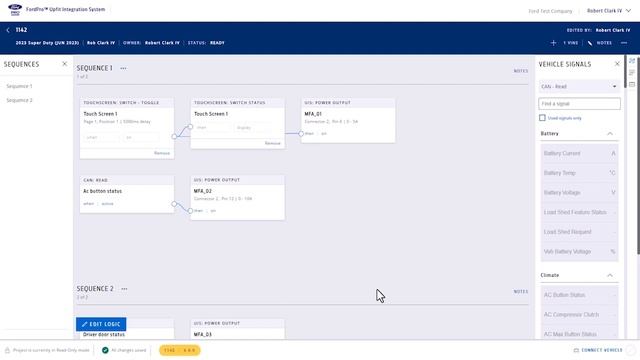Select Sequence 2 in the Sequences list
Screen dimensions: 640x360
coord(19,100)
